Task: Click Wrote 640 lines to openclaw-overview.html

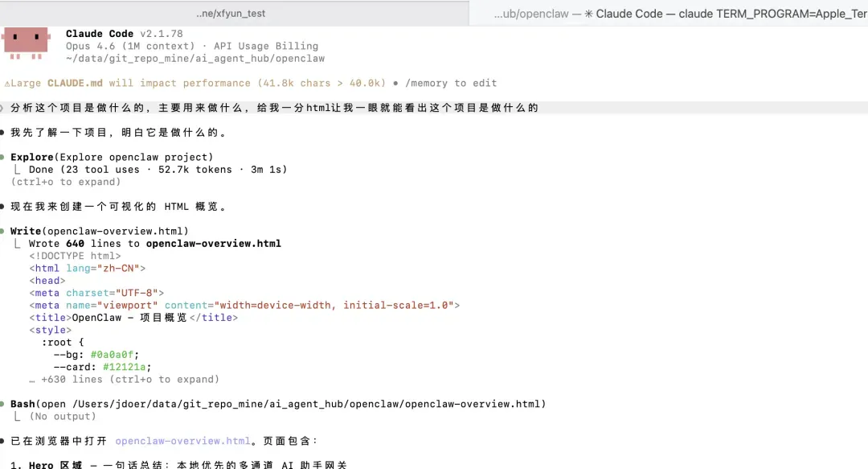Action: click(155, 244)
